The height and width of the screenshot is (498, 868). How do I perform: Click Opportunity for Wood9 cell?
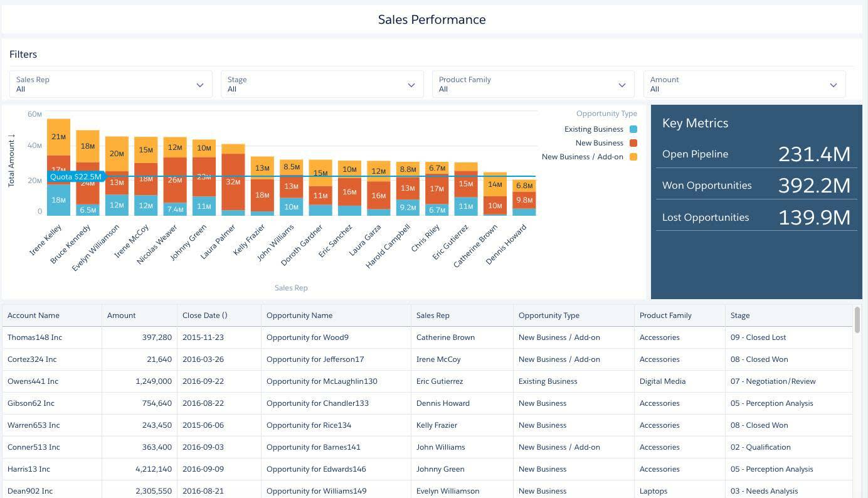(x=336, y=337)
